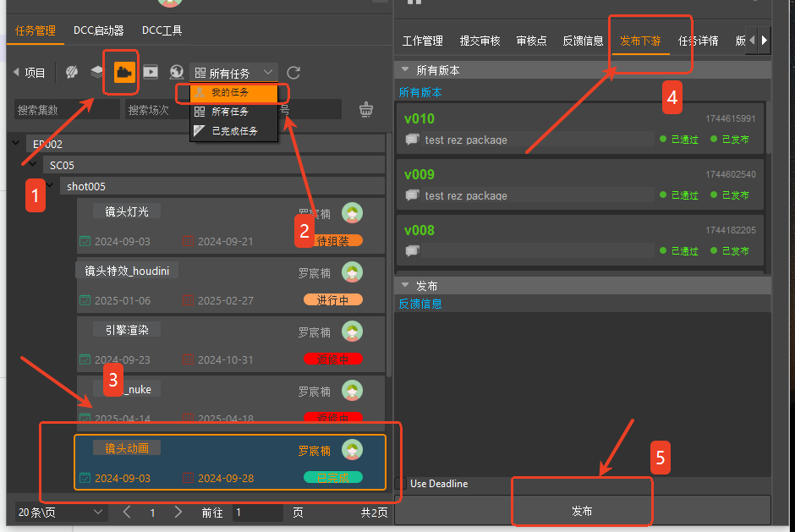
Task: Switch to the 发布下游 tab
Action: 639,41
